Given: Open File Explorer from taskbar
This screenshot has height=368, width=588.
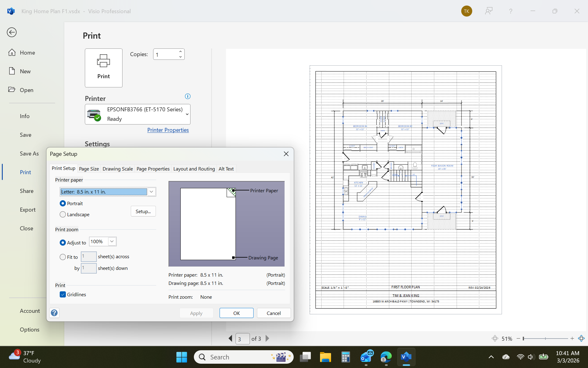Looking at the screenshot, I should [325, 357].
